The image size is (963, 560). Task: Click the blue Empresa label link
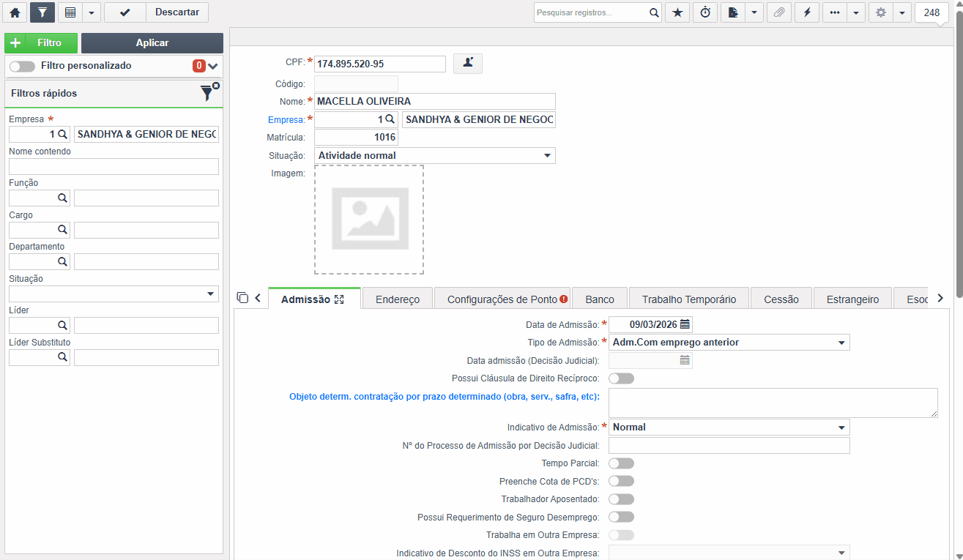(x=286, y=119)
